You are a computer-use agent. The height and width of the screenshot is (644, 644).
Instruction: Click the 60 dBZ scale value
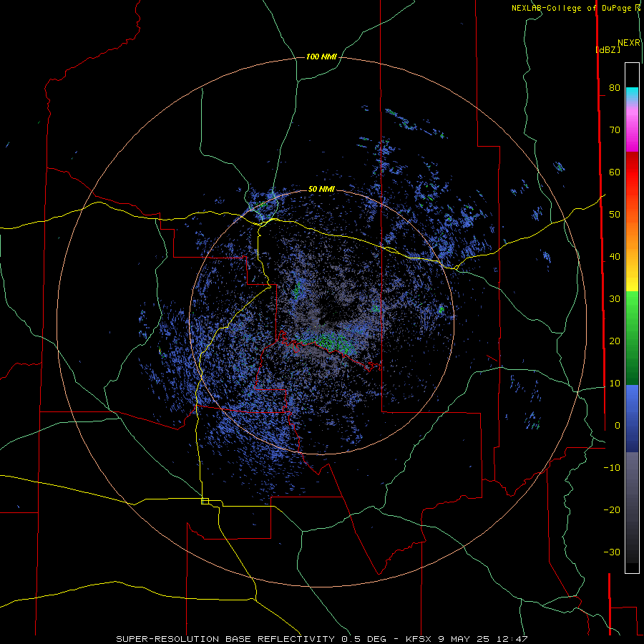[615, 172]
